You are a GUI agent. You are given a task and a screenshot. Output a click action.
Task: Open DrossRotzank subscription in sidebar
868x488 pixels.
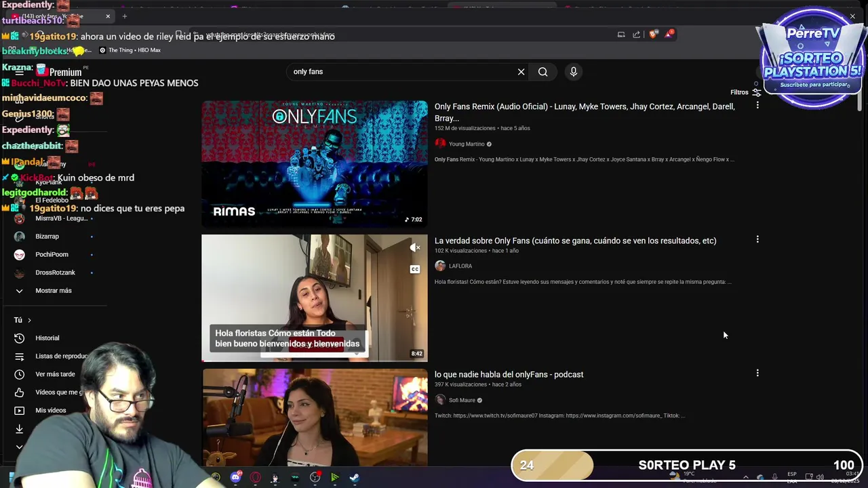[54, 272]
